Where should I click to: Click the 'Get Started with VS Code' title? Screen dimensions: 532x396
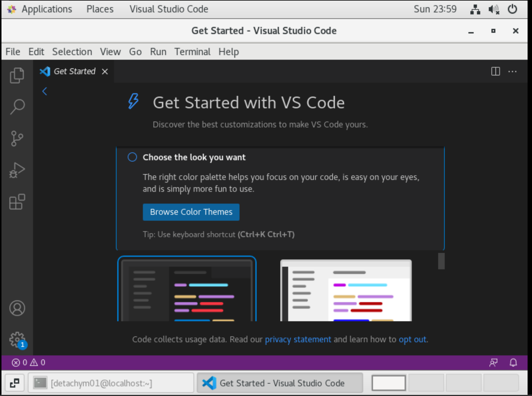[x=249, y=103]
